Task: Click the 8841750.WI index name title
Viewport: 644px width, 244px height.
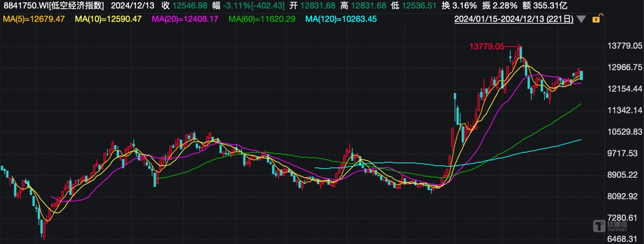Action: pyautogui.click(x=53, y=6)
